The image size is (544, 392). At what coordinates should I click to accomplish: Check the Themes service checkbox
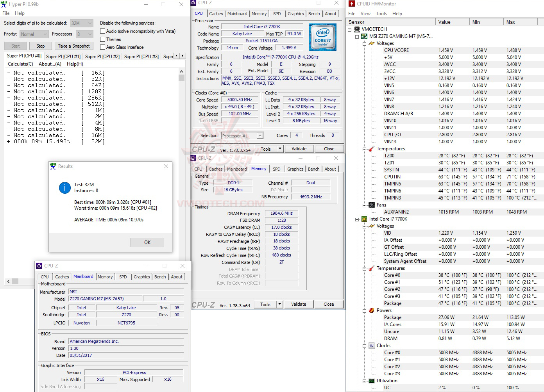pyautogui.click(x=102, y=39)
